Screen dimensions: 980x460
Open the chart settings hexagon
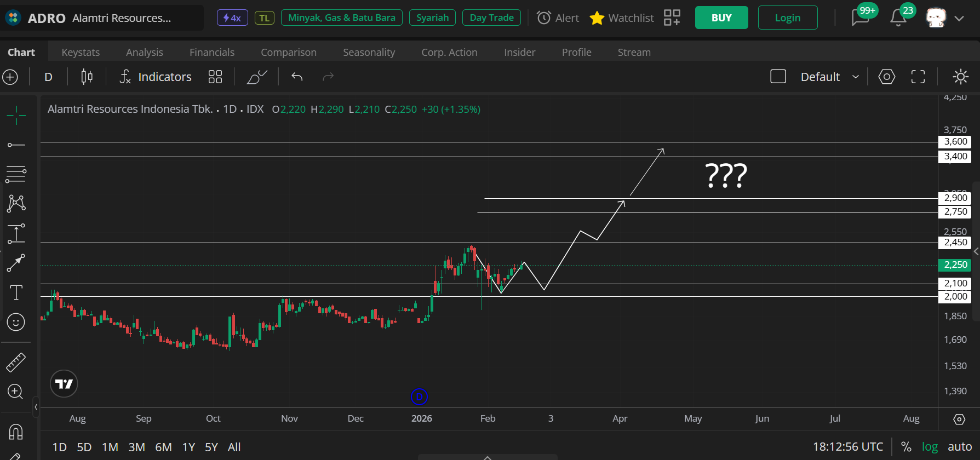(887, 77)
